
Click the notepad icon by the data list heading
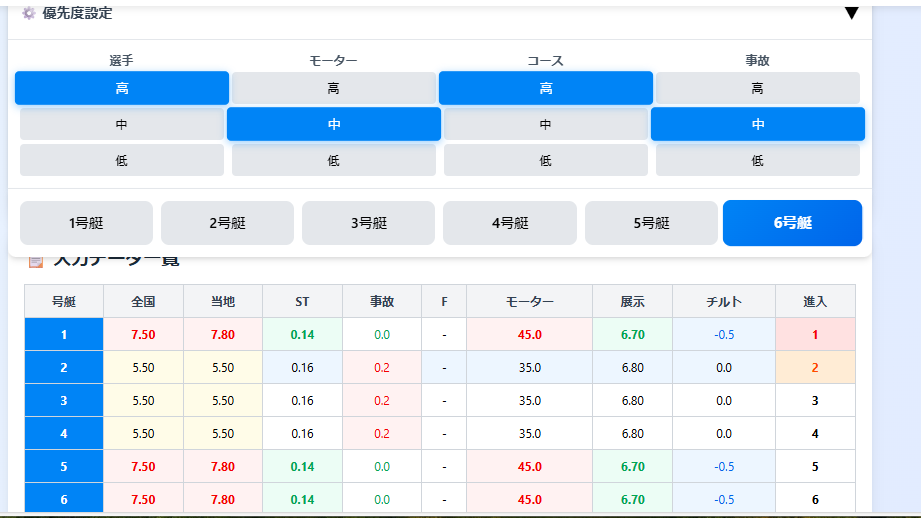tap(36, 261)
